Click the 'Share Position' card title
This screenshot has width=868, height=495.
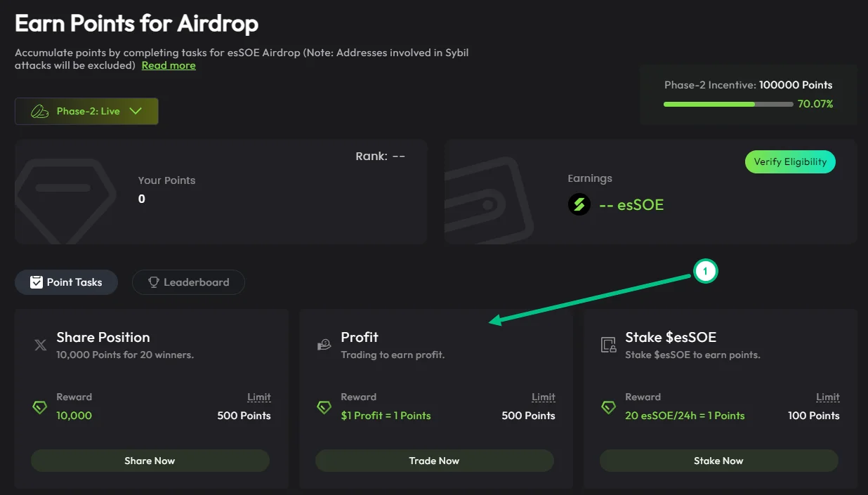[103, 337]
